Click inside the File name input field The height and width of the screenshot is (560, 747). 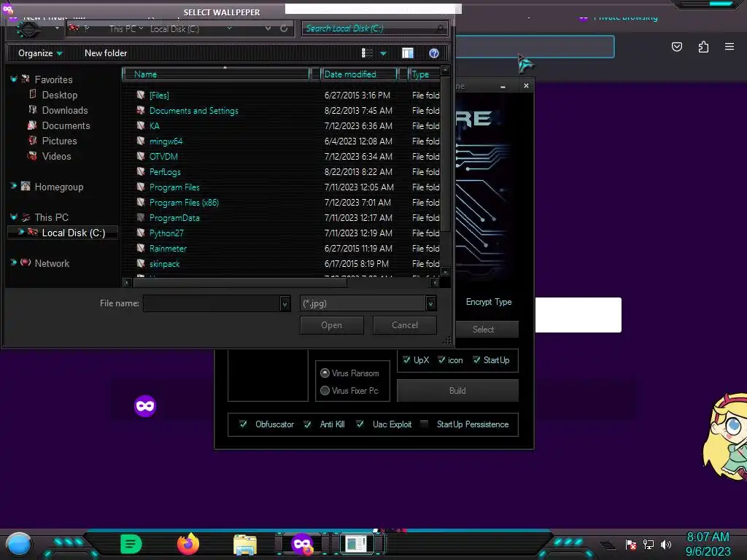(212, 304)
